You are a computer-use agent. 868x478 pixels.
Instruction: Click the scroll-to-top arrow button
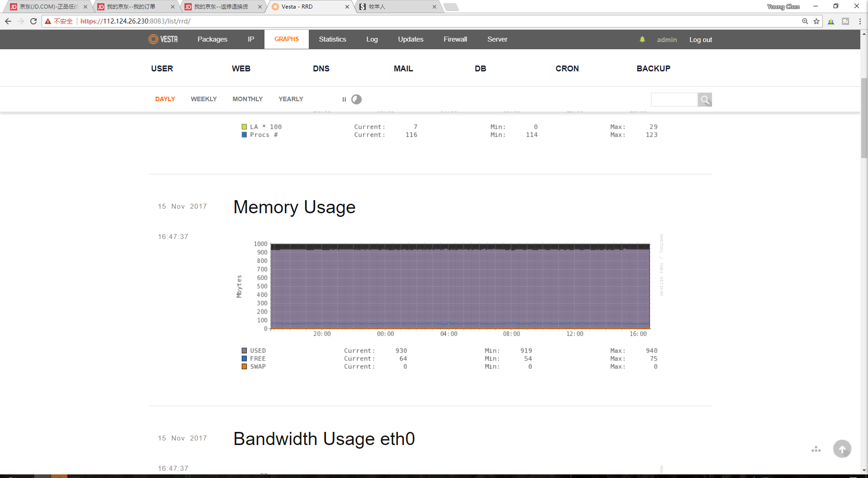pos(842,449)
